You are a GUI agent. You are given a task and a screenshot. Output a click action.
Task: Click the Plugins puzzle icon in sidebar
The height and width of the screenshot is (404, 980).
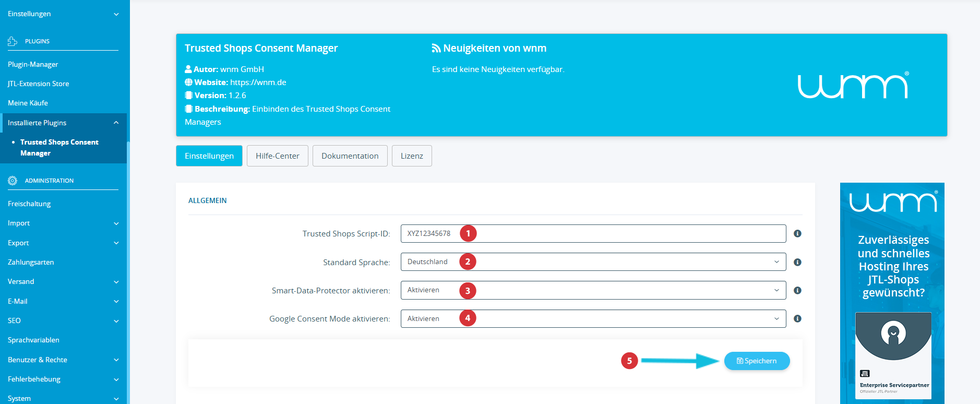click(x=13, y=41)
